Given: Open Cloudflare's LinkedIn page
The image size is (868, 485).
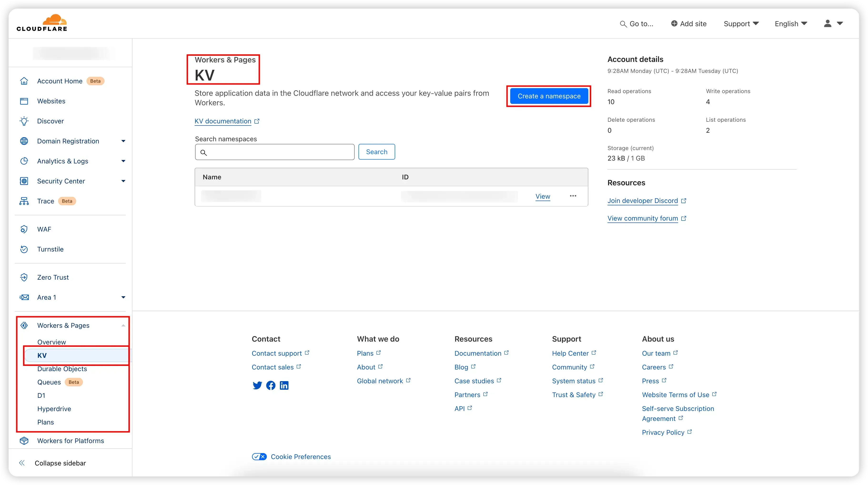Looking at the screenshot, I should pos(284,385).
